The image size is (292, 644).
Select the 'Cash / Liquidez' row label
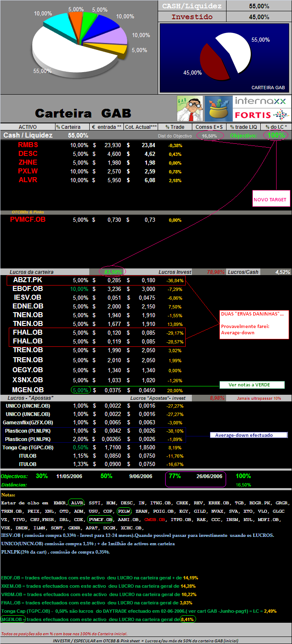click(x=28, y=135)
